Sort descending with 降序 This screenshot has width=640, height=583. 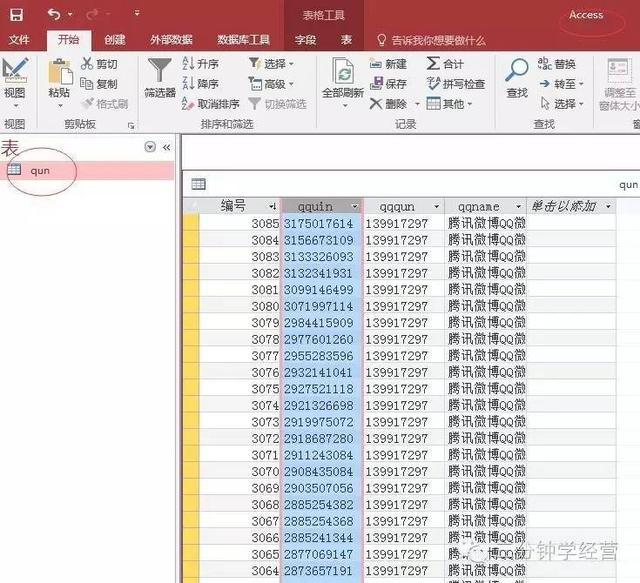(200, 84)
